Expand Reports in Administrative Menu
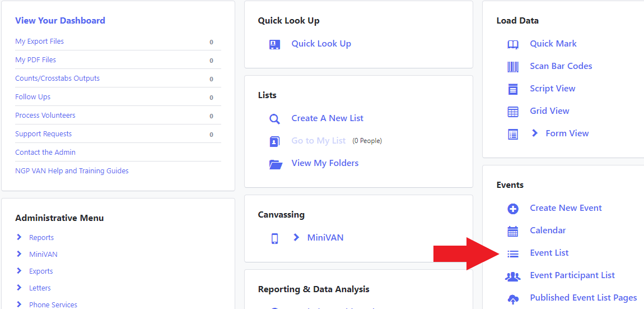Screen dimensions: 644x309 19,237
